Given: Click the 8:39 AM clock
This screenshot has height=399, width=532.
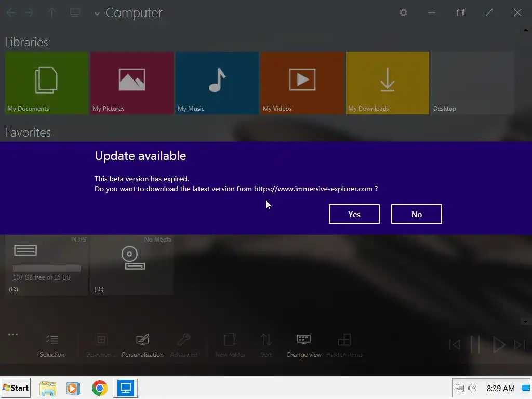Looking at the screenshot, I should pyautogui.click(x=500, y=388).
